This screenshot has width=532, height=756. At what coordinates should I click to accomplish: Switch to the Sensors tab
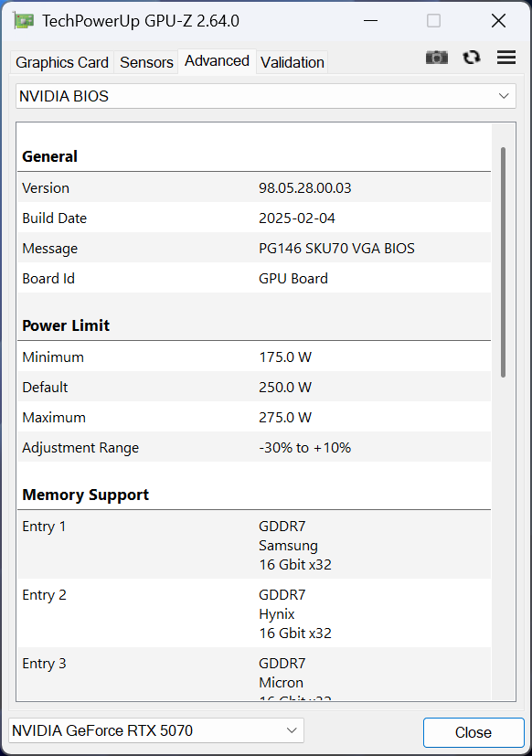pos(146,62)
